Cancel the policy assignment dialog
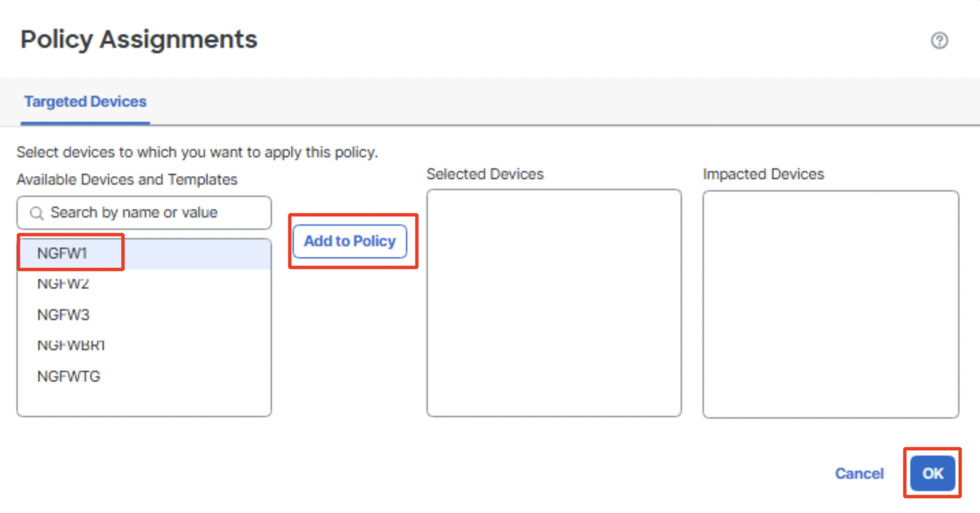 [859, 473]
